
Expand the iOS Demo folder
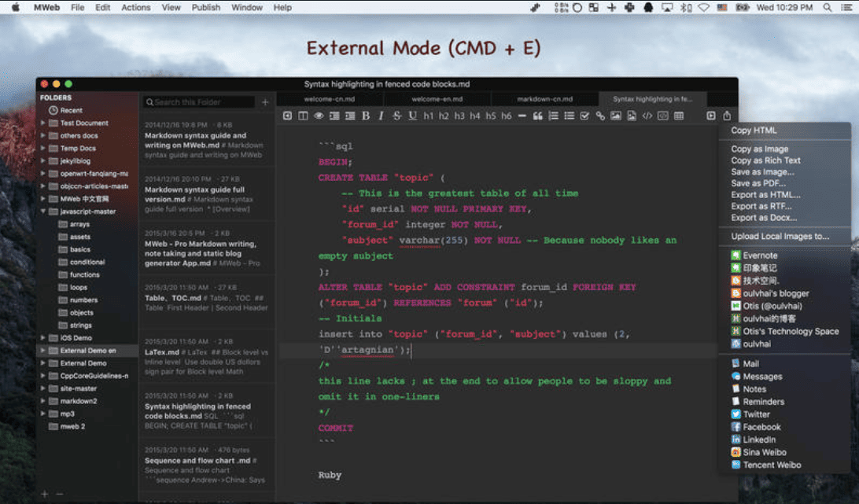42,338
